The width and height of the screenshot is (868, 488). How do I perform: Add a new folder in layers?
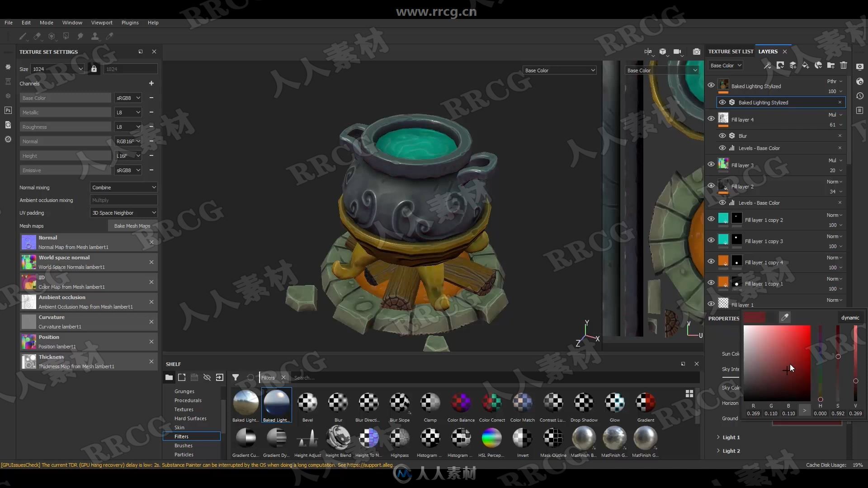coord(831,66)
